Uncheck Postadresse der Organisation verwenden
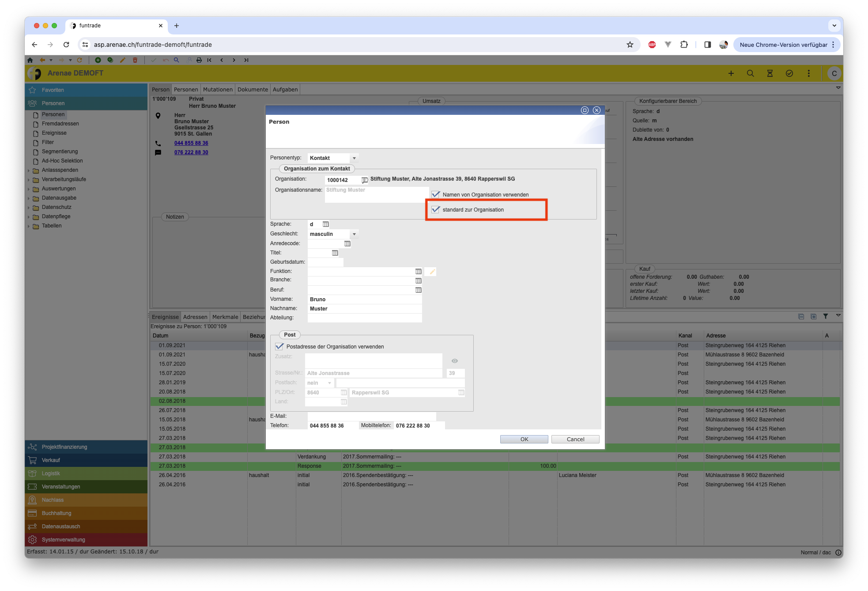868x591 pixels. tap(279, 346)
